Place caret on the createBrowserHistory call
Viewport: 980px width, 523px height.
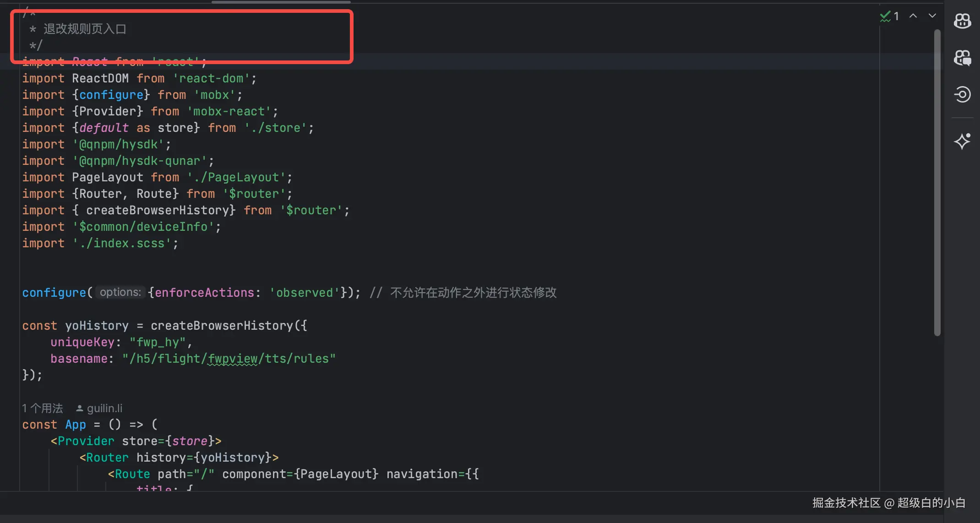[222, 326]
